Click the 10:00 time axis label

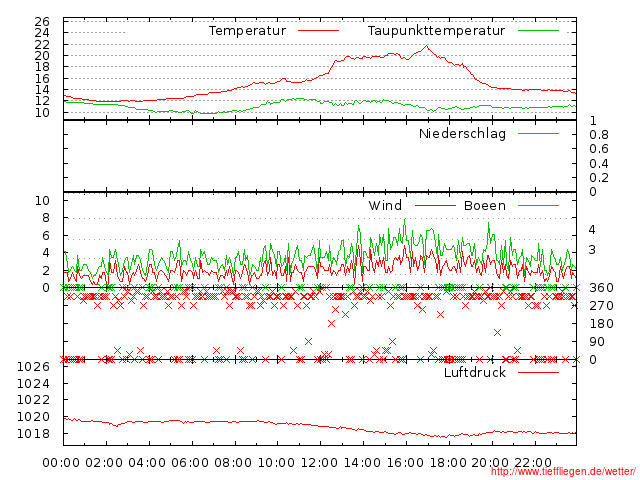coord(276,463)
